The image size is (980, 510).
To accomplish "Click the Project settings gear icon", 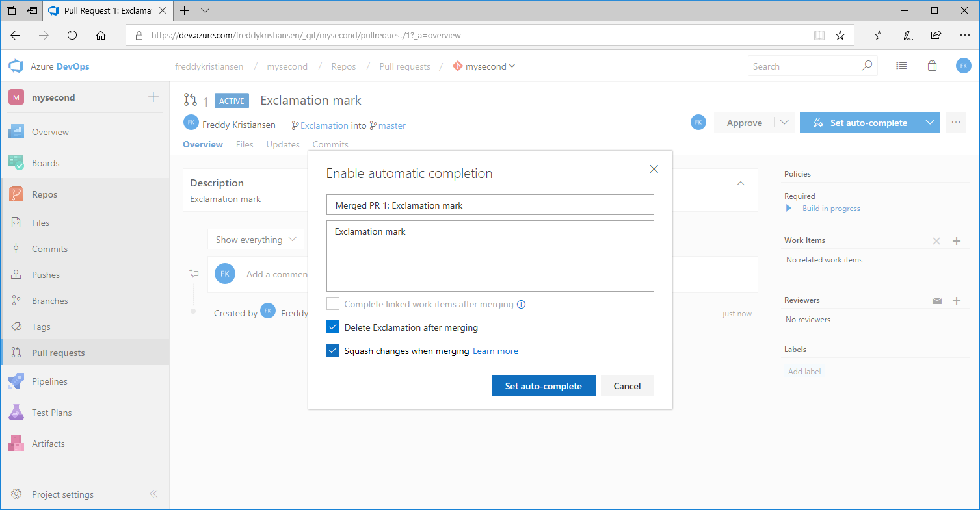I will tap(17, 494).
